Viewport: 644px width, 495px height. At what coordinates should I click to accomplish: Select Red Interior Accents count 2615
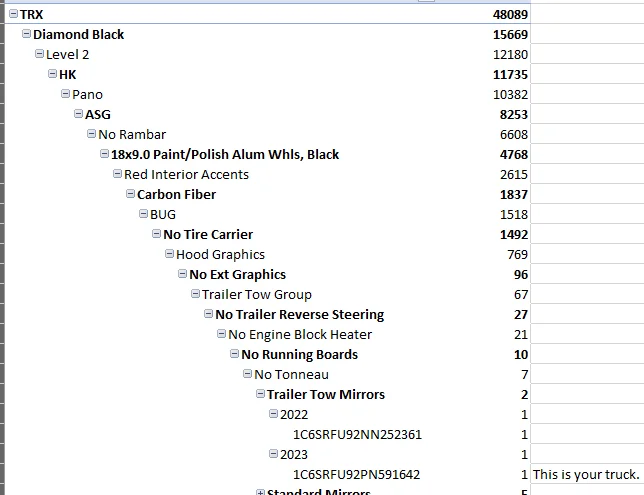click(x=513, y=174)
